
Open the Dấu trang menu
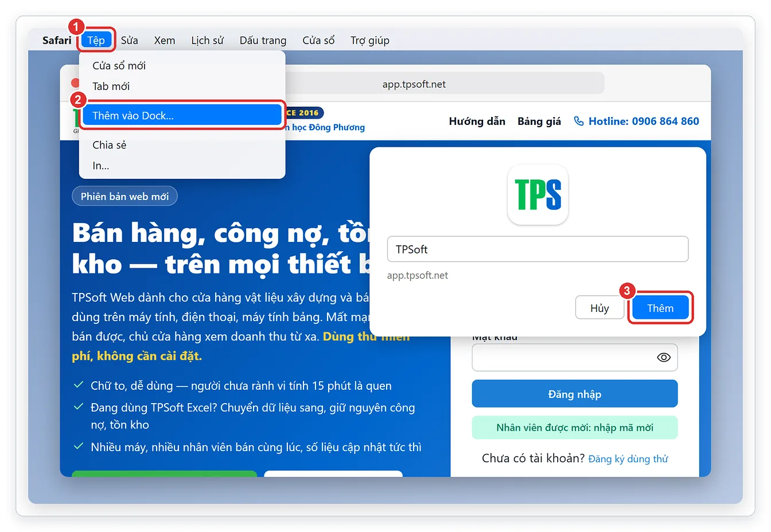click(x=263, y=40)
